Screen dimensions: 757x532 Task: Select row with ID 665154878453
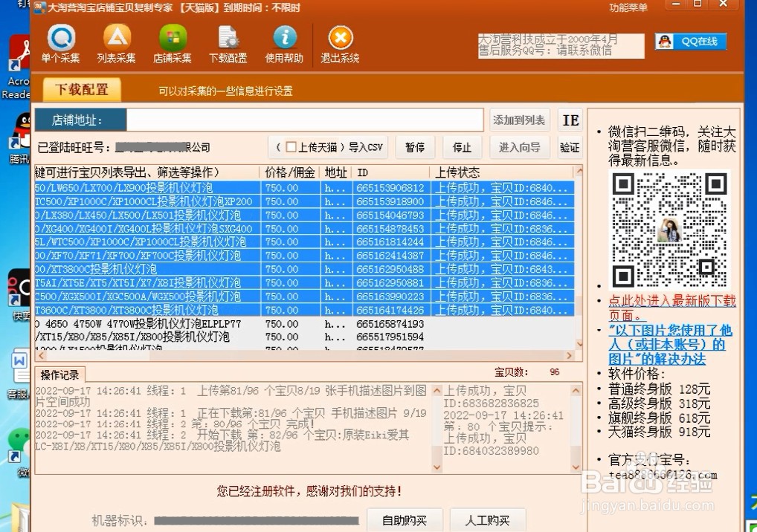click(x=305, y=228)
